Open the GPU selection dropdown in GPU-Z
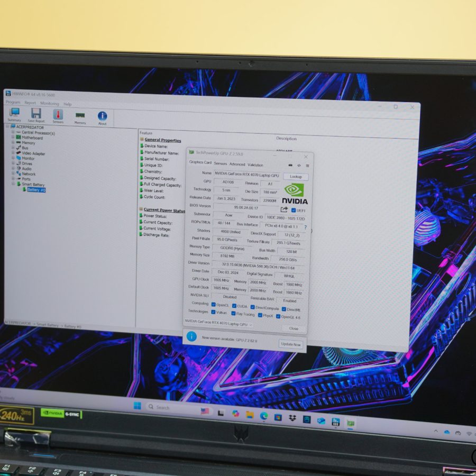Viewport: 476px width, 476px height. click(218, 323)
